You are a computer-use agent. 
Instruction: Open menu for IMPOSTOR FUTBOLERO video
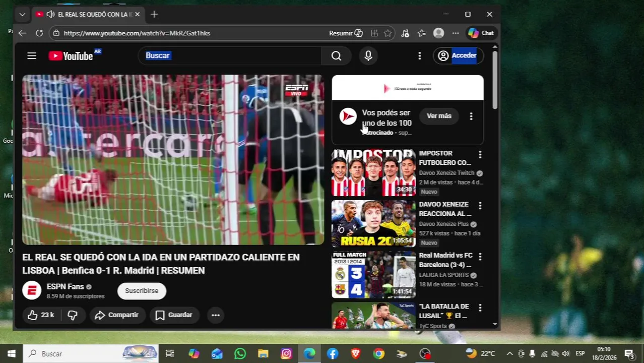click(x=480, y=154)
